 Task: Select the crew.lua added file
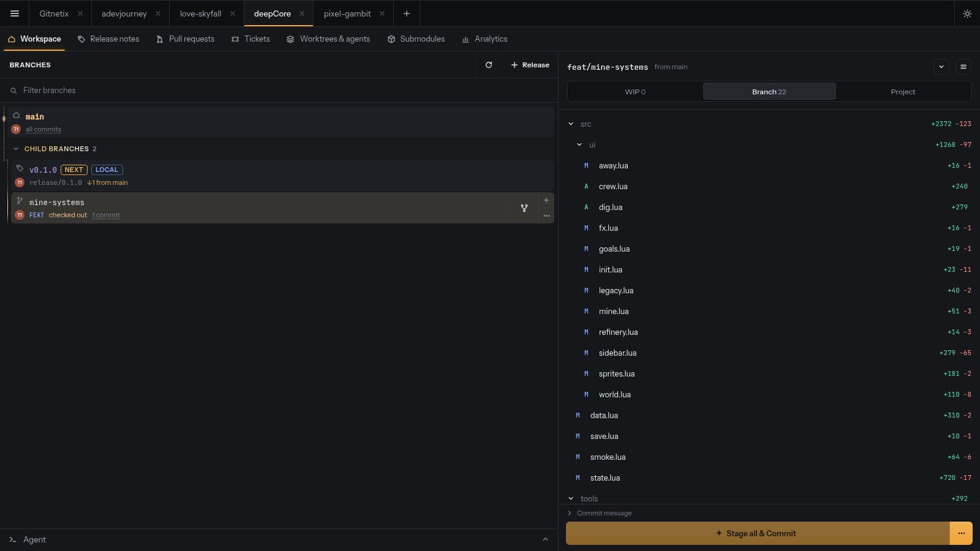pyautogui.click(x=769, y=186)
